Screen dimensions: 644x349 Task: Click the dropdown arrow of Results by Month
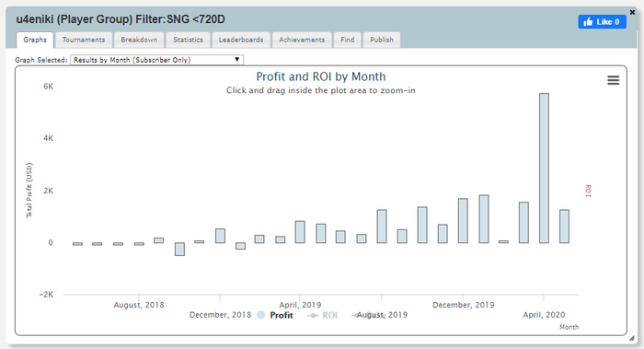(x=237, y=60)
